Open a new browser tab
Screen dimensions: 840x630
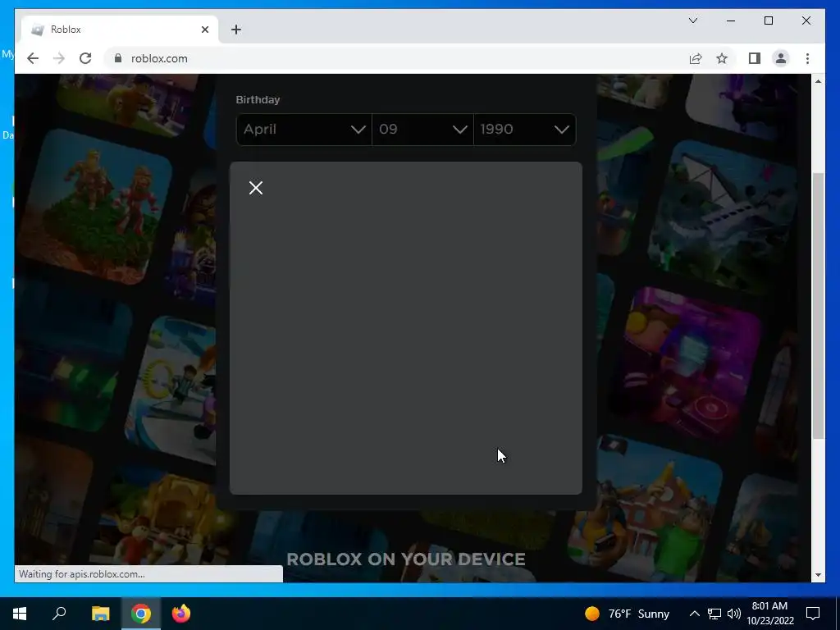click(236, 30)
